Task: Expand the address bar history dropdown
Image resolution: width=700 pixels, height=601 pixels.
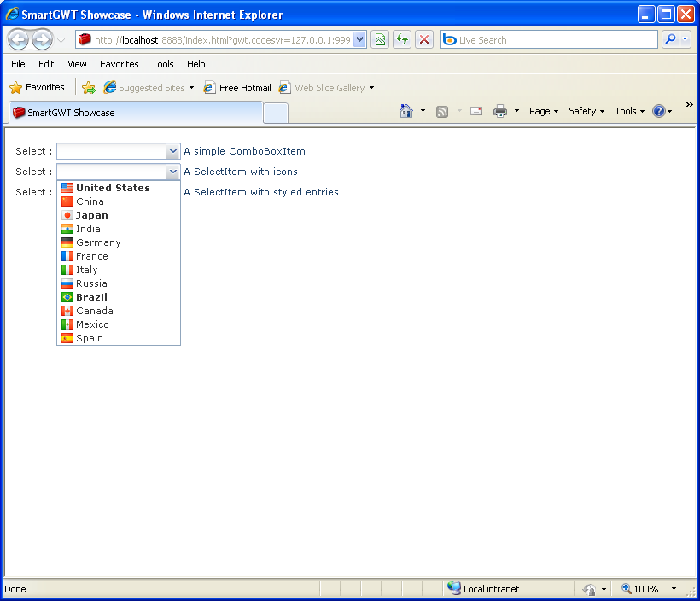Action: 360,40
